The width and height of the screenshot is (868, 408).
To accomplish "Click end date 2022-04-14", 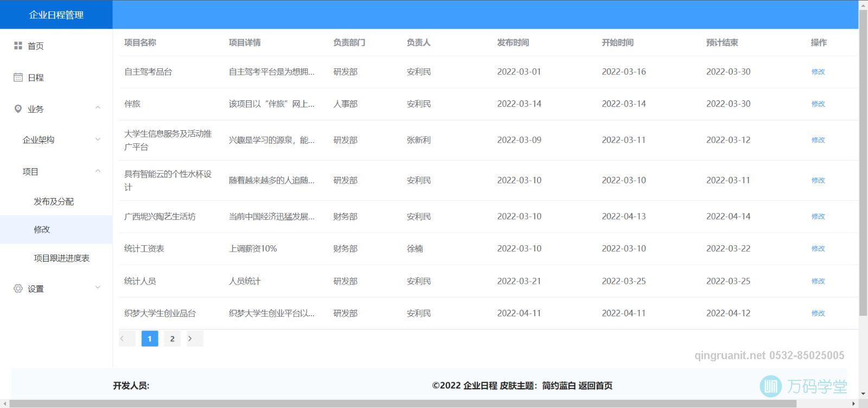I will [729, 216].
